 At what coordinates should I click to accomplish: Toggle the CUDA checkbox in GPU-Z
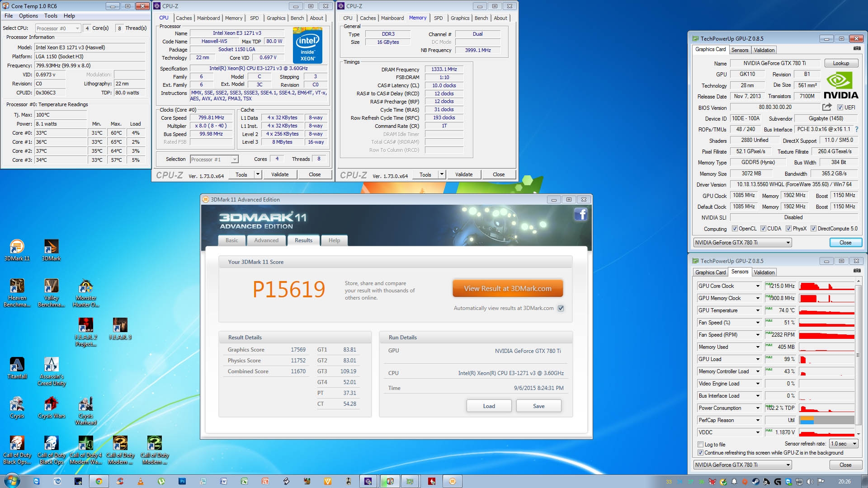click(x=763, y=229)
